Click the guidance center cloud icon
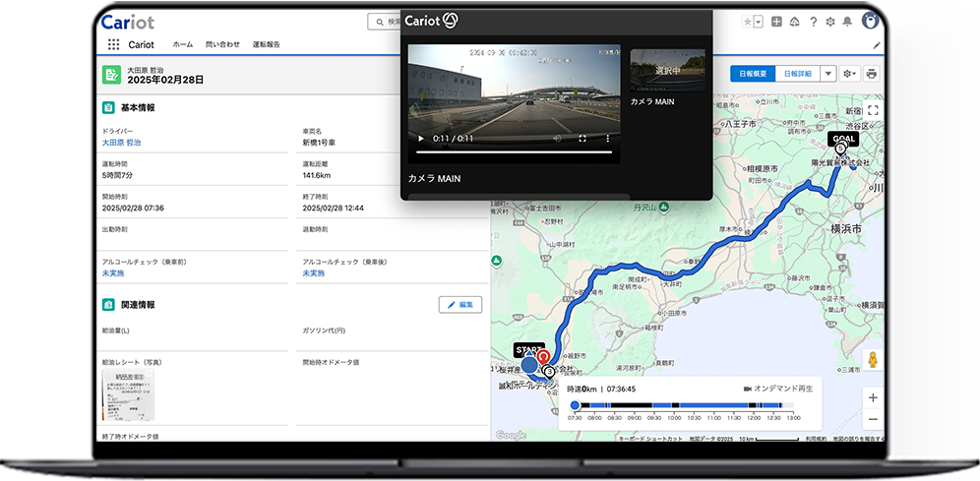The height and width of the screenshot is (481, 980). pos(794,22)
